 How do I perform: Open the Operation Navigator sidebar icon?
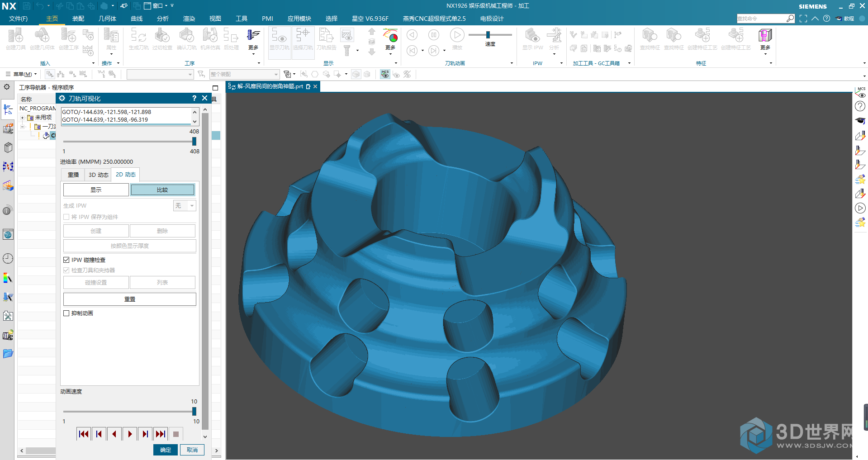pos(8,109)
